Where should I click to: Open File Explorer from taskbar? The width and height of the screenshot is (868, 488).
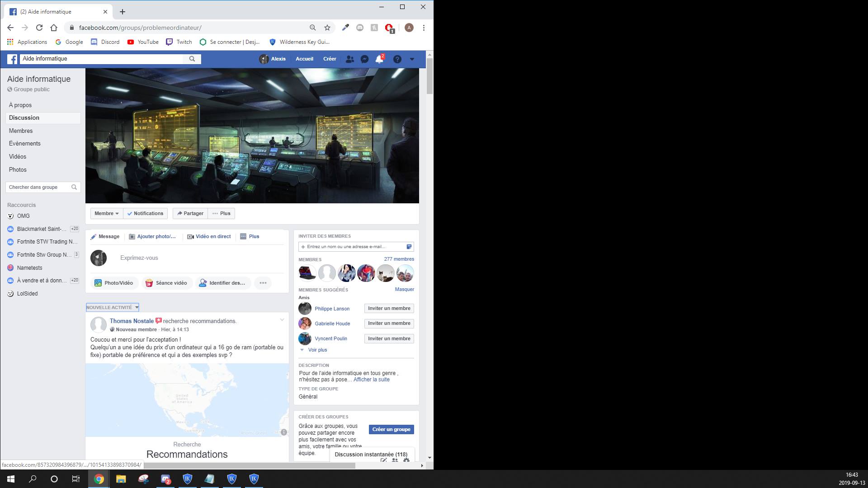121,479
